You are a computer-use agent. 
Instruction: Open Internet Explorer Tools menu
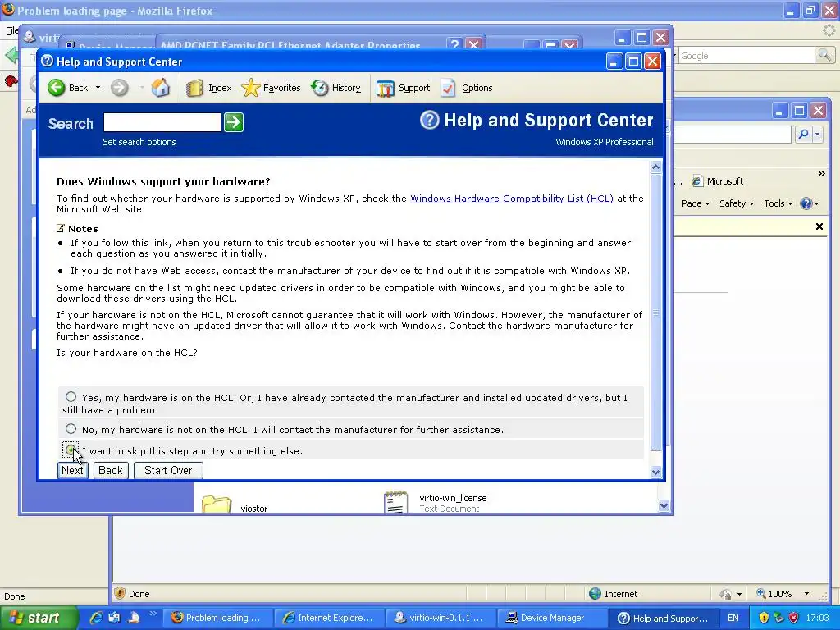pos(778,203)
